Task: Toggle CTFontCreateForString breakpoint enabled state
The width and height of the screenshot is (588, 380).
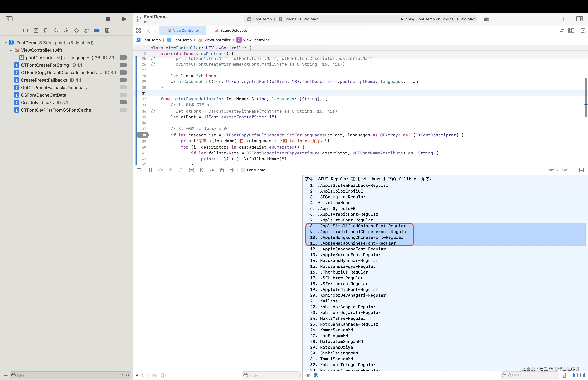Action: point(123,65)
